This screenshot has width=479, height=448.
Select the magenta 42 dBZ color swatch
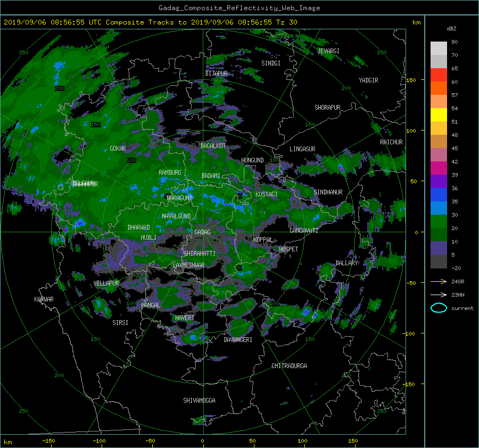(439, 168)
